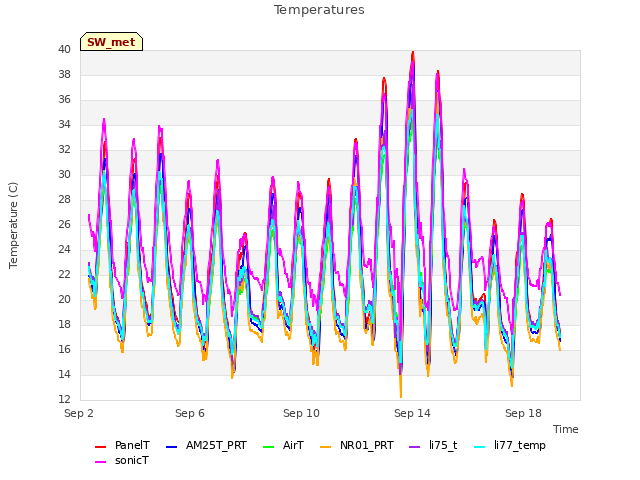Screen dimensions: 640x480
Task: Click the Temperature (C) axis label
Action: pos(13,225)
